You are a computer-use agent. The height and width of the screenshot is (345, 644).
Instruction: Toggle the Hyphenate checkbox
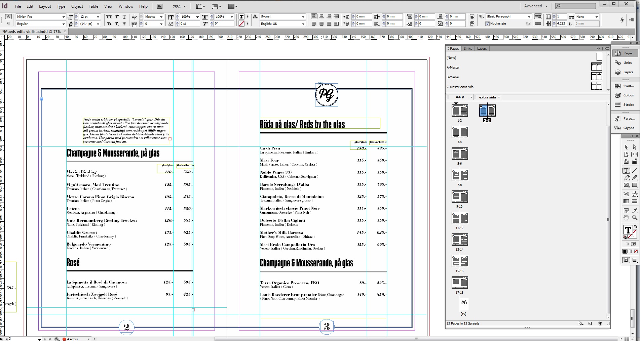(x=487, y=24)
